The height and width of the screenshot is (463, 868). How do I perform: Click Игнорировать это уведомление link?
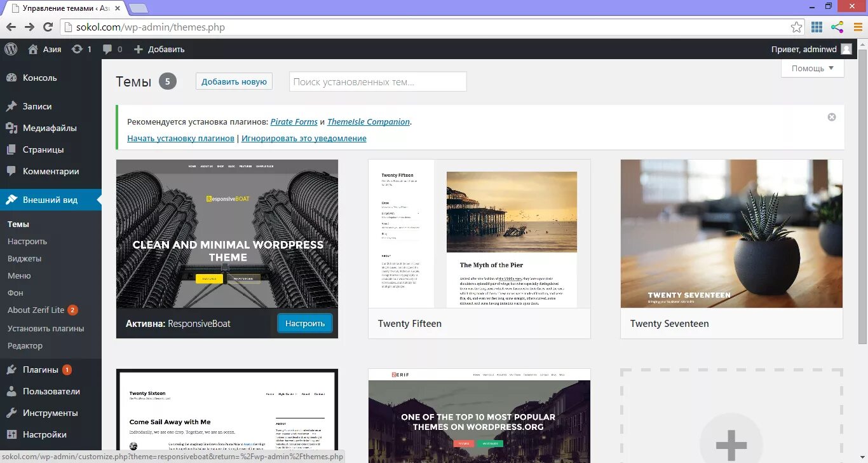click(304, 138)
